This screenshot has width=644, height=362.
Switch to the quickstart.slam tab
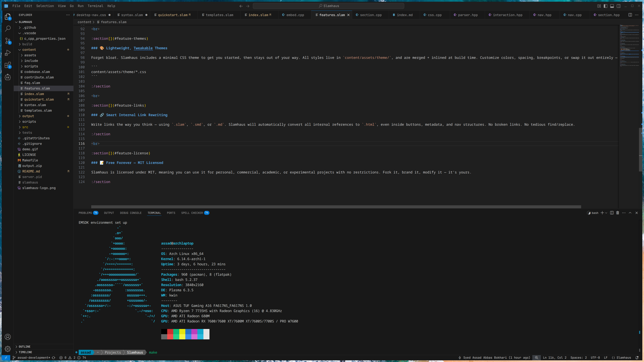tap(174, 15)
